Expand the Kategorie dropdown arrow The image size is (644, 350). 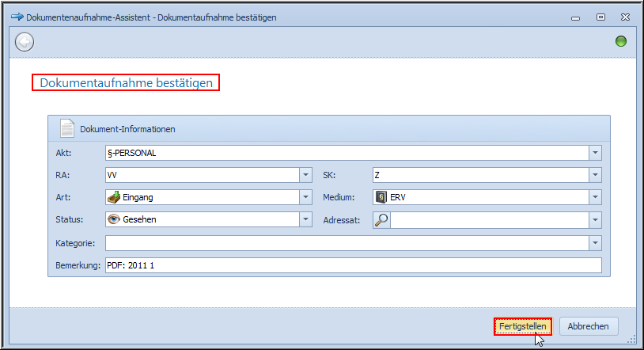(595, 243)
